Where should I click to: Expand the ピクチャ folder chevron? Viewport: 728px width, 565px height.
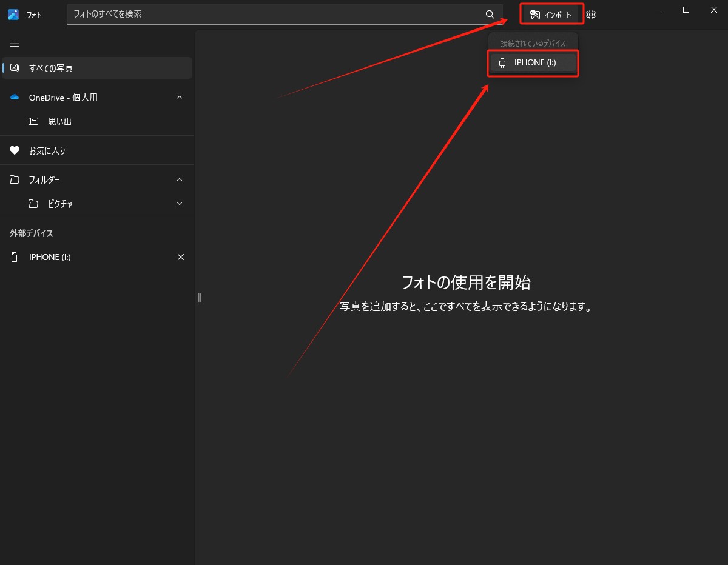(x=180, y=204)
